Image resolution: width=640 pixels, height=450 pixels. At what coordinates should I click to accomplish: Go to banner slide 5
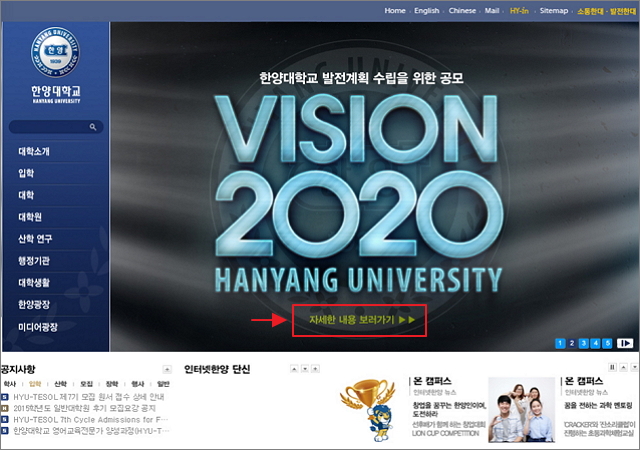pyautogui.click(x=607, y=343)
